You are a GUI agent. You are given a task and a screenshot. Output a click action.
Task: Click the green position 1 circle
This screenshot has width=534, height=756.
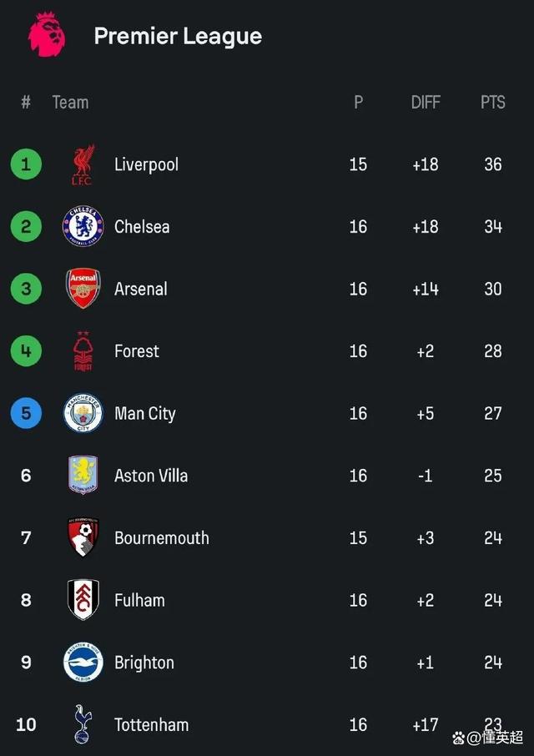click(26, 164)
